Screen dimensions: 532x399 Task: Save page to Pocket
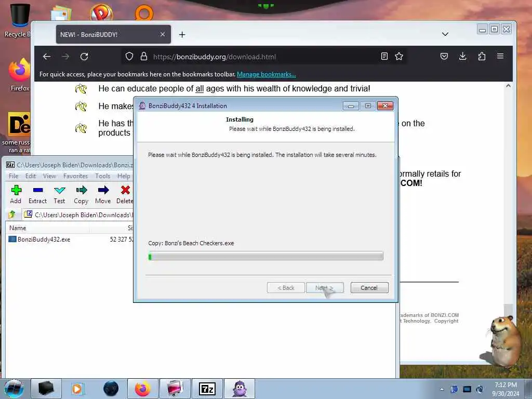click(x=444, y=56)
